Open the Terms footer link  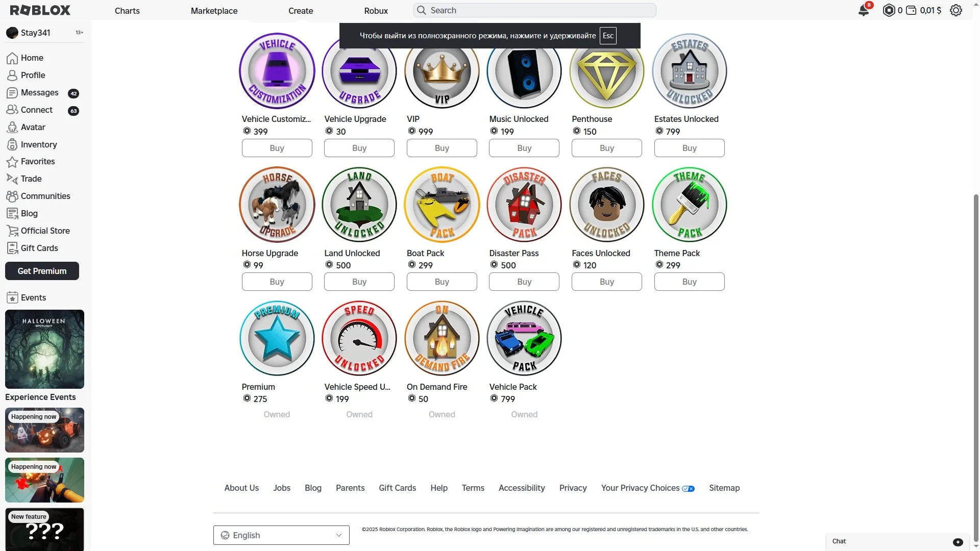point(473,488)
